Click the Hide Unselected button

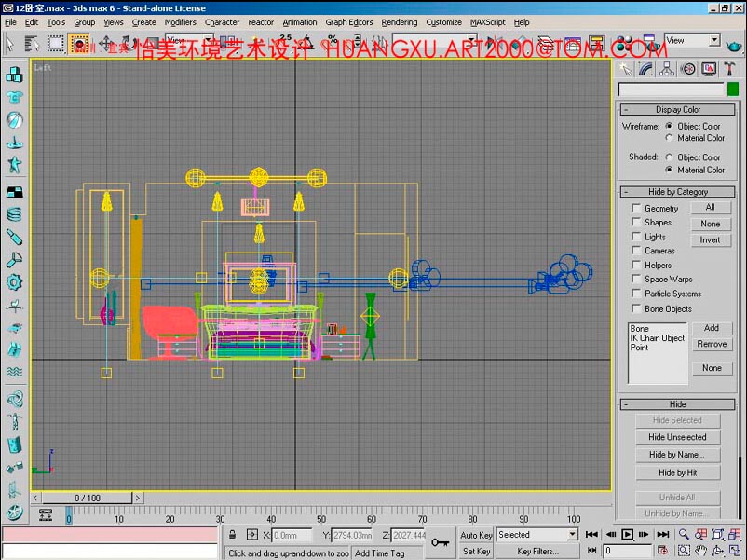click(677, 437)
